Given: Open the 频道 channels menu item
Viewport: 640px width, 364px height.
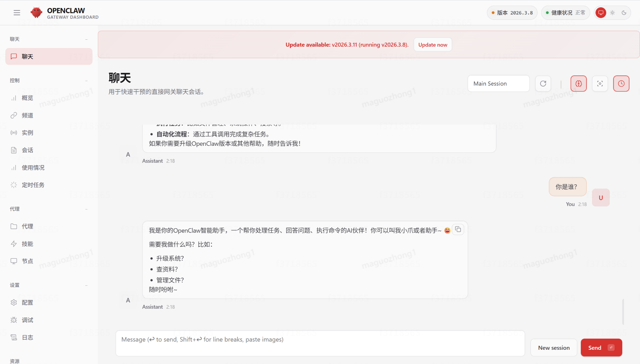Looking at the screenshot, I should (x=27, y=115).
